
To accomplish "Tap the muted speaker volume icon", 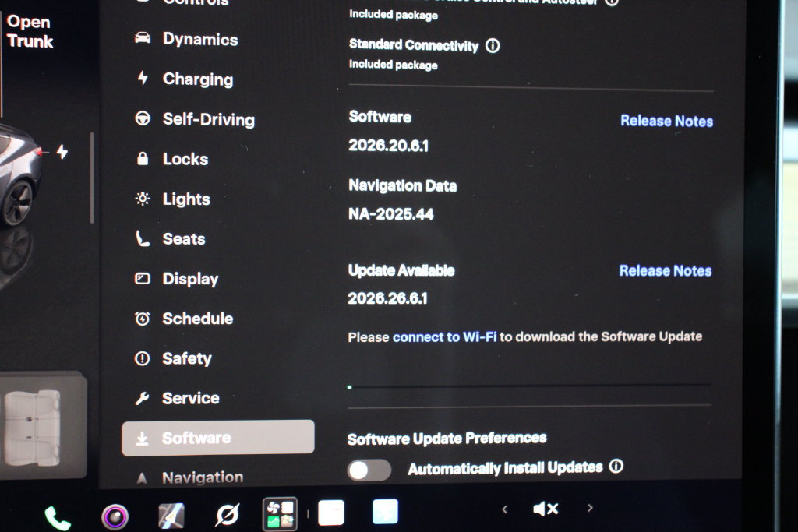I will click(x=546, y=509).
